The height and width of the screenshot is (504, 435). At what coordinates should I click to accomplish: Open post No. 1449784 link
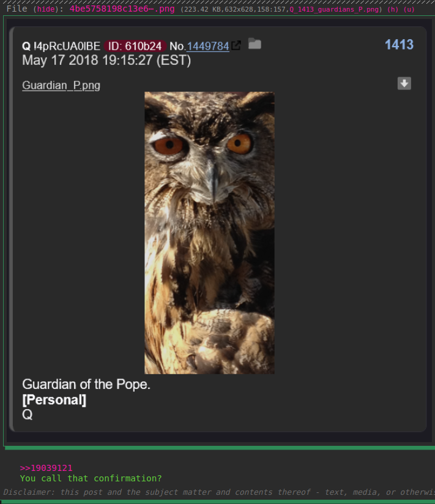coord(208,47)
